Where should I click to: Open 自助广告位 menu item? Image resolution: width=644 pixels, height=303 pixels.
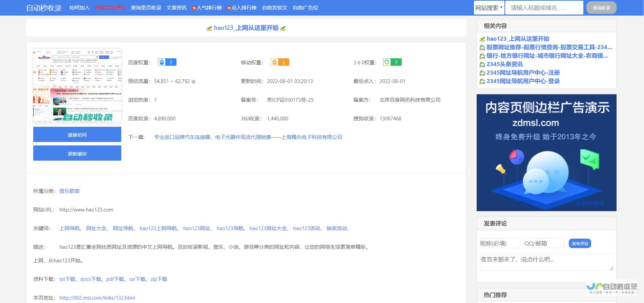tap(305, 8)
